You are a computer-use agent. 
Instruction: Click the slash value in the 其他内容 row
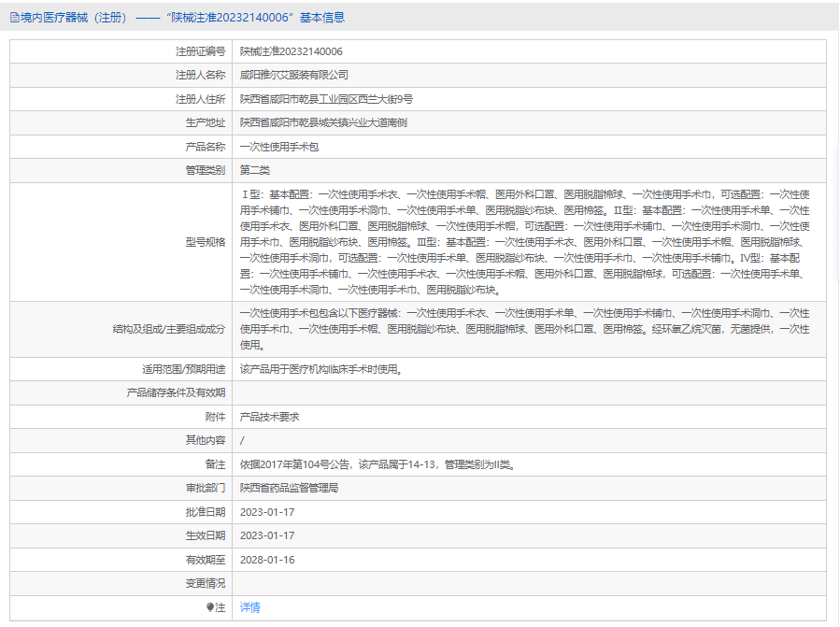242,440
